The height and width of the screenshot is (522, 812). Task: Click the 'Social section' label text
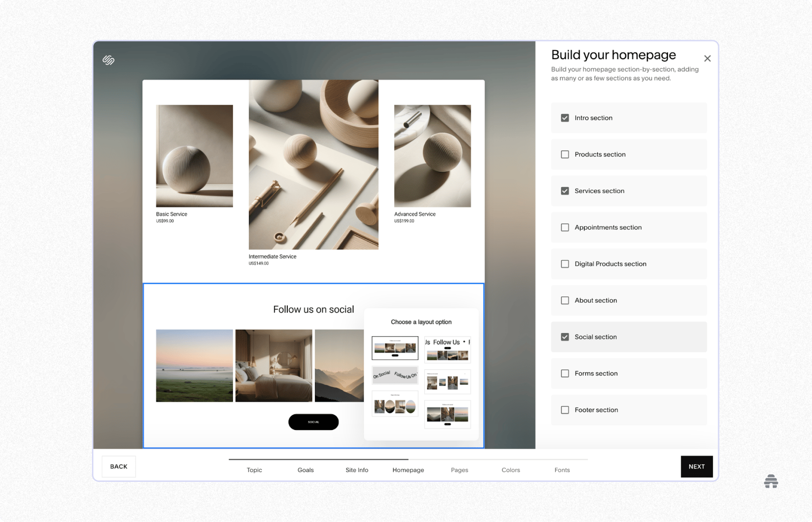pos(595,337)
